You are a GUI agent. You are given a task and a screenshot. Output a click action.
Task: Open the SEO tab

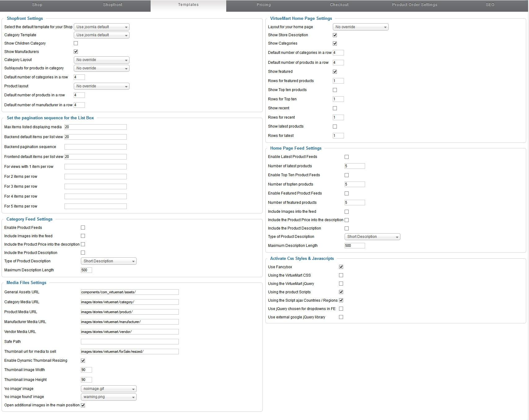tap(490, 5)
